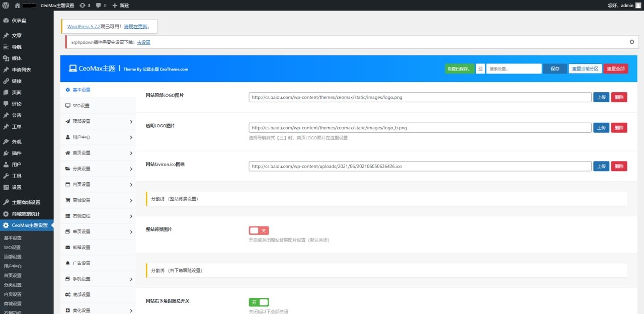Image resolution: width=644 pixels, height=314 pixels.
Task: Expand 商城设置 in theme panel
Action: (98, 200)
